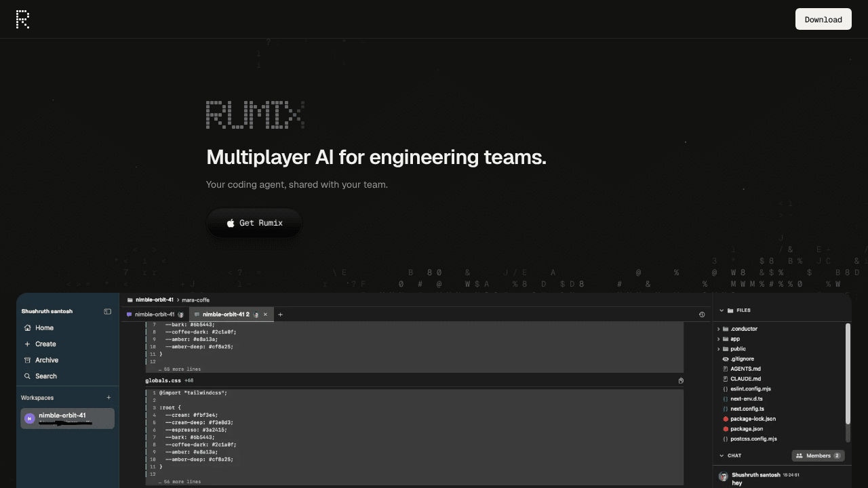Click the Download button in top bar
Screen dimensions: 868x488
(823, 19)
